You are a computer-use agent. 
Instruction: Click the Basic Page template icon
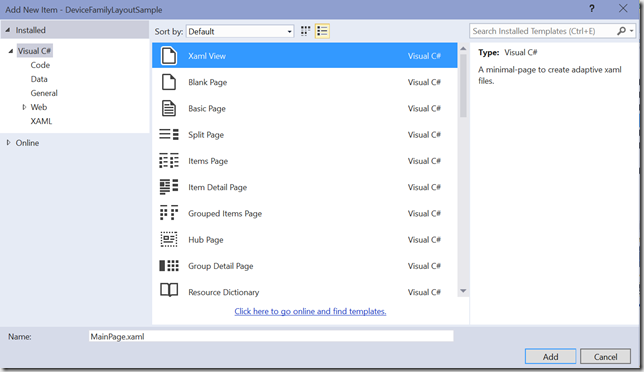tap(169, 108)
